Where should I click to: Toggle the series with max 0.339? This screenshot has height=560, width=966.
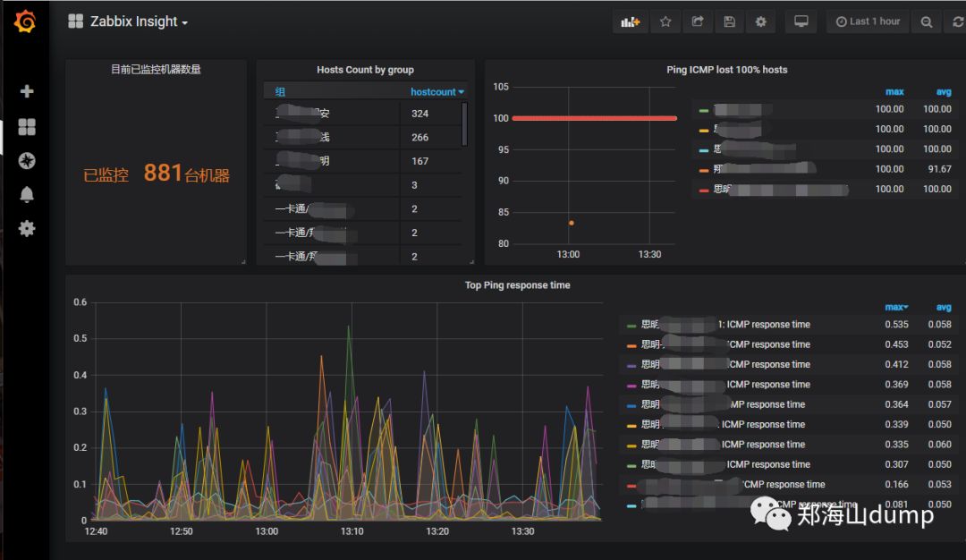point(723,424)
